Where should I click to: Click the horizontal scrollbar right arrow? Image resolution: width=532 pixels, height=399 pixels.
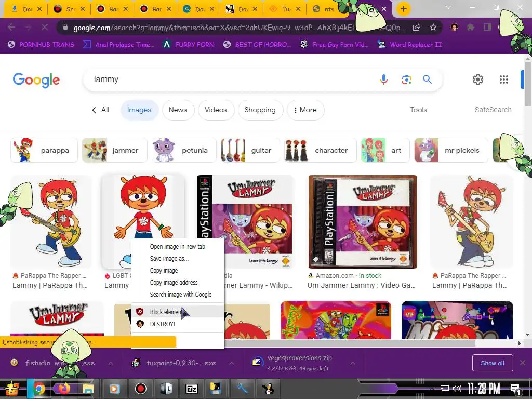[x=520, y=343]
